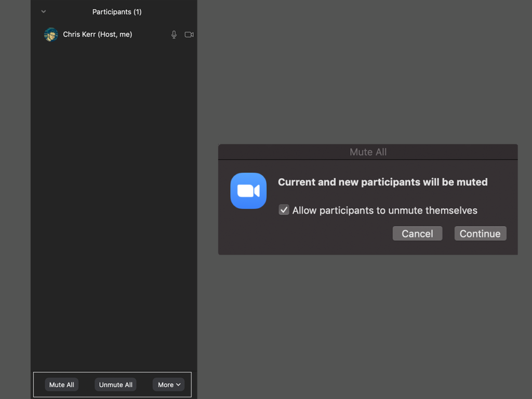The image size is (532, 399).
Task: Click the 'Current and new participants will be muted' text
Action: [x=382, y=182]
